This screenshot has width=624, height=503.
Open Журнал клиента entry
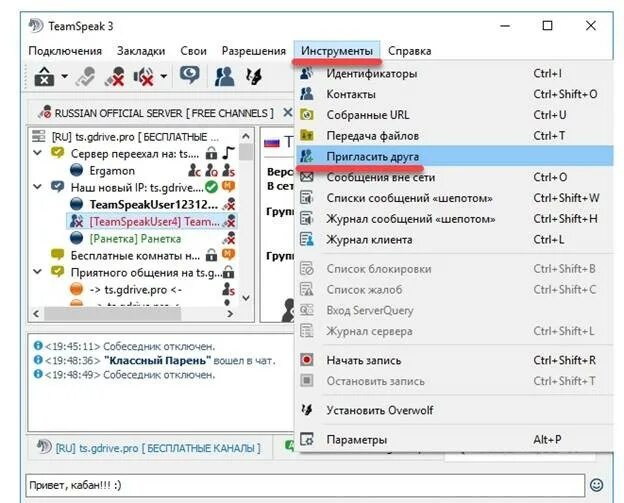coord(454,240)
